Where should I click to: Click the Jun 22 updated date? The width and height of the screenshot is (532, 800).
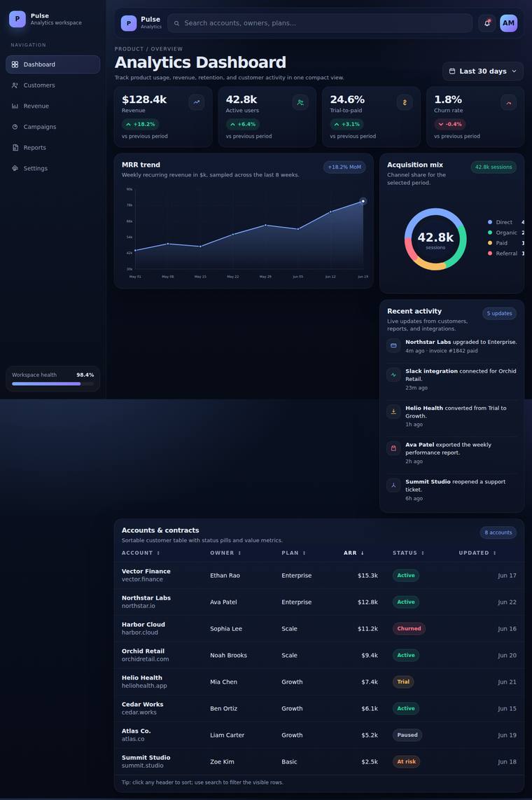click(x=507, y=602)
